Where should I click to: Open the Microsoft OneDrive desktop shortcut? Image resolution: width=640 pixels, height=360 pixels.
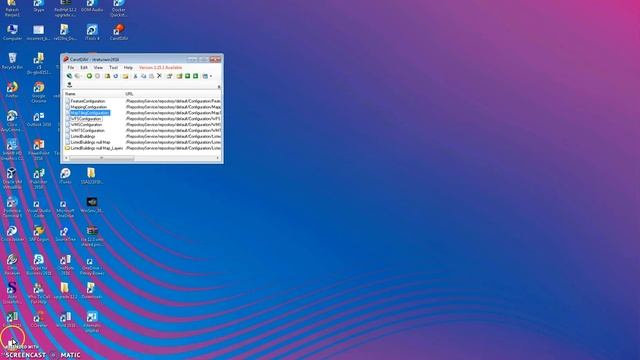click(x=65, y=207)
